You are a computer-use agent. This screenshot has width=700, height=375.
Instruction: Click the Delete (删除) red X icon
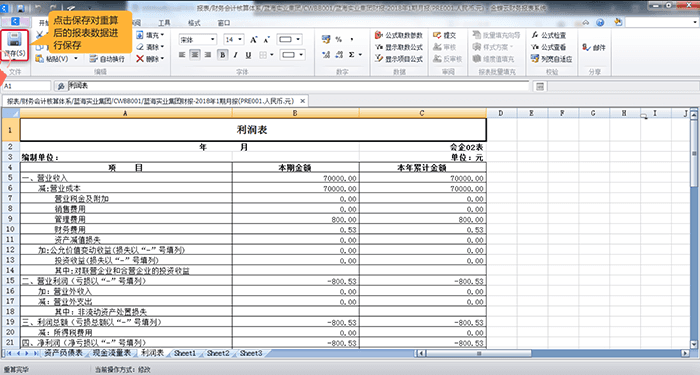click(x=140, y=58)
